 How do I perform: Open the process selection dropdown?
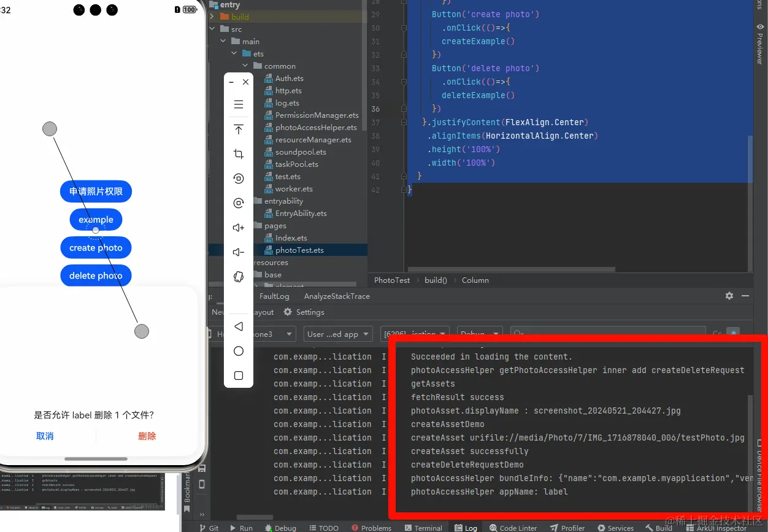(415, 334)
